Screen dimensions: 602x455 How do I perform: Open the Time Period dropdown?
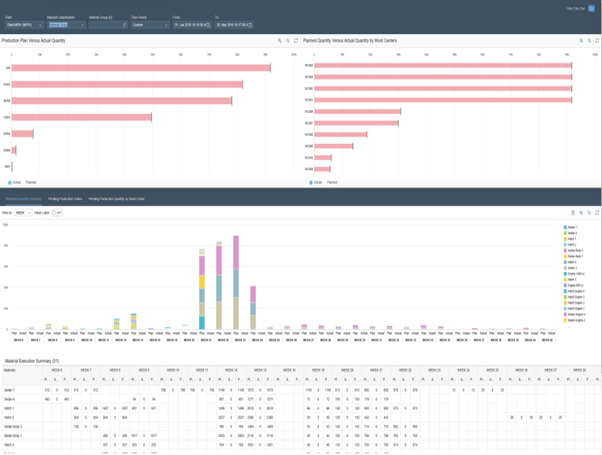tap(150, 25)
